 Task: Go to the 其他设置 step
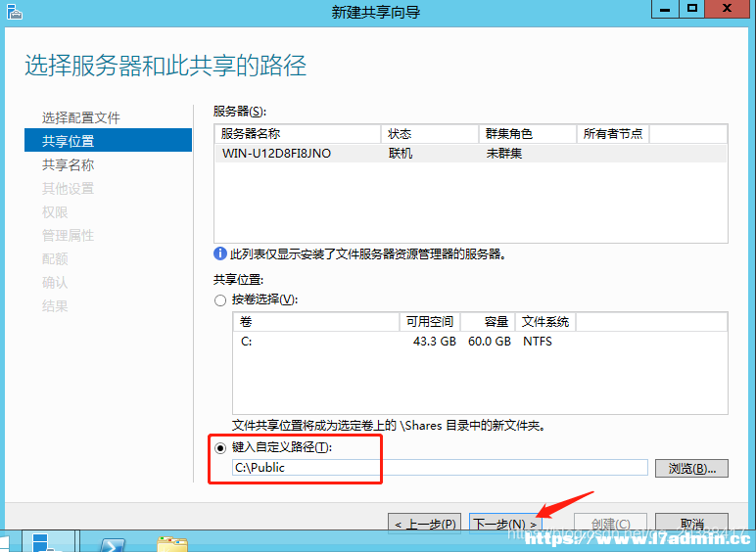(x=68, y=188)
